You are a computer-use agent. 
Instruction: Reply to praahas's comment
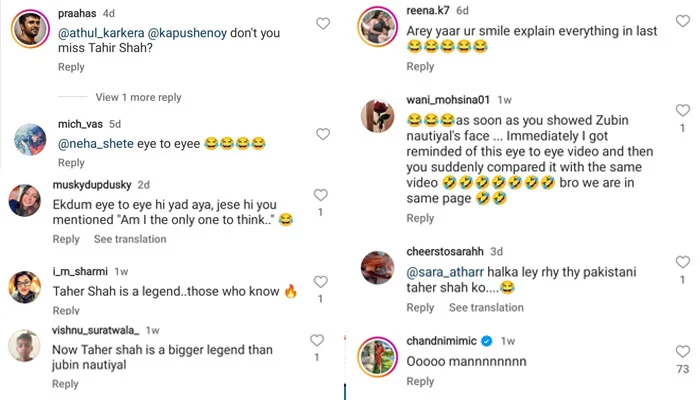[71, 67]
